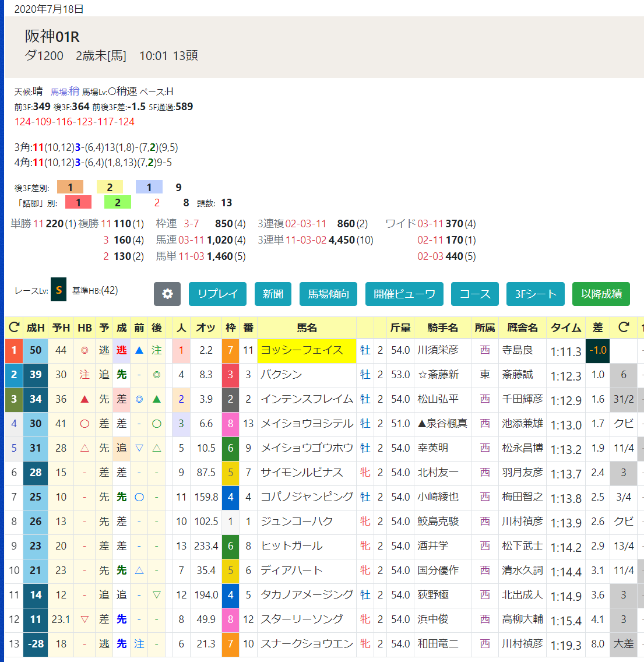Click the blue gate 4 cell for コパノジャンピング
This screenshot has width=644, height=662.
tap(230, 497)
